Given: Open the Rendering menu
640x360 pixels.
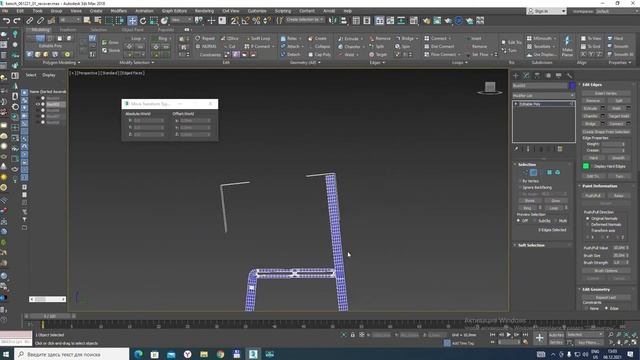Looking at the screenshot, I should (204, 11).
